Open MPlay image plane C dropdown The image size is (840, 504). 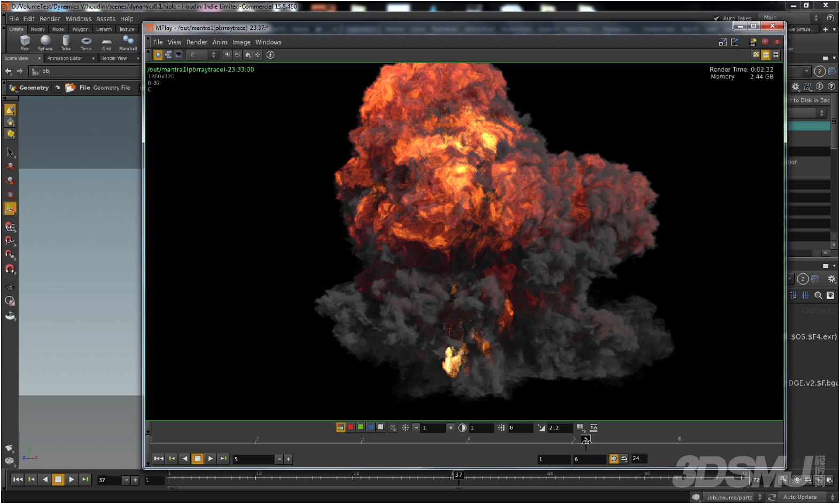point(203,54)
